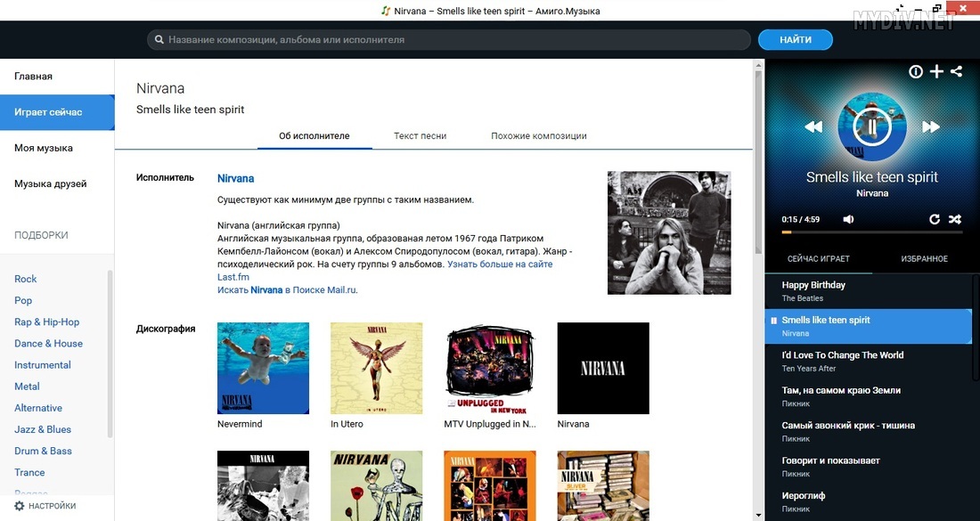Viewport: 980px width, 521px height.
Task: Click the search magnifier icon
Action: pyautogui.click(x=159, y=39)
